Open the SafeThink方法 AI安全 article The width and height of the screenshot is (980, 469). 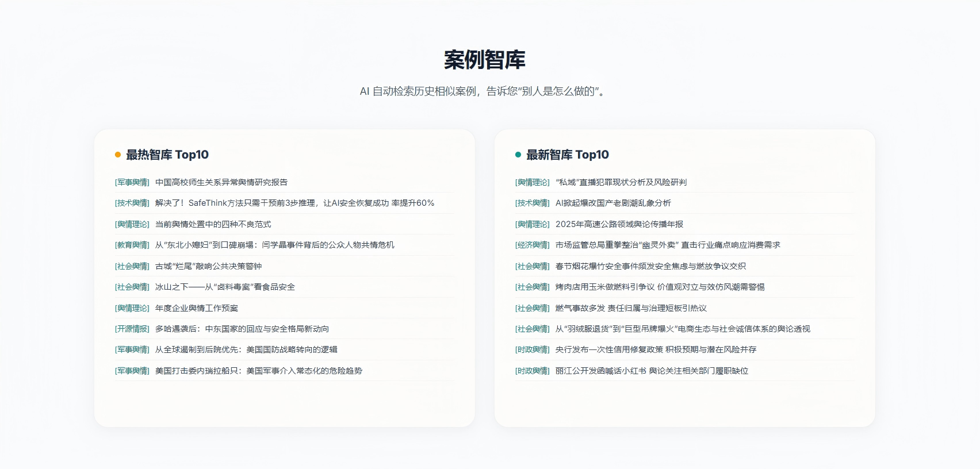(x=294, y=203)
